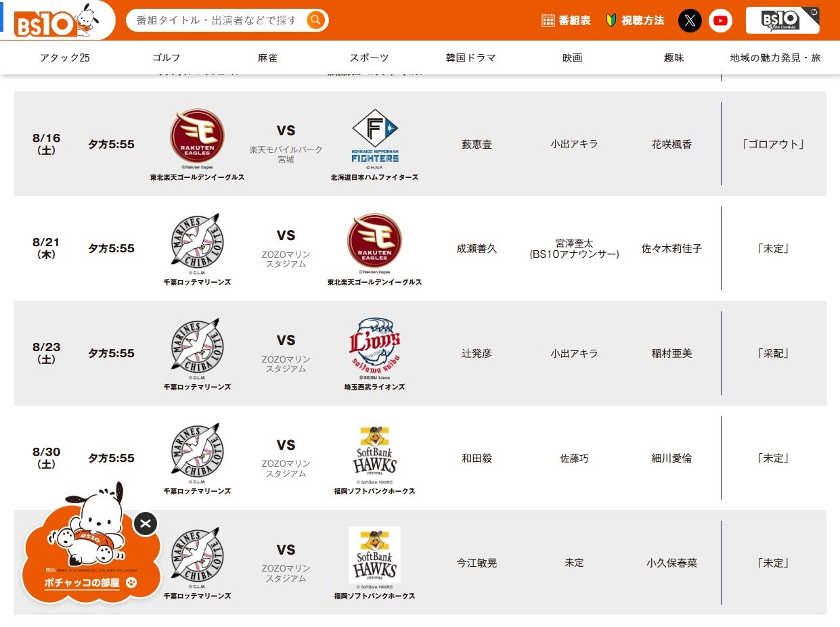Open 地域の魅力発見・旅 menu item
The image size is (840, 627).
point(776,57)
